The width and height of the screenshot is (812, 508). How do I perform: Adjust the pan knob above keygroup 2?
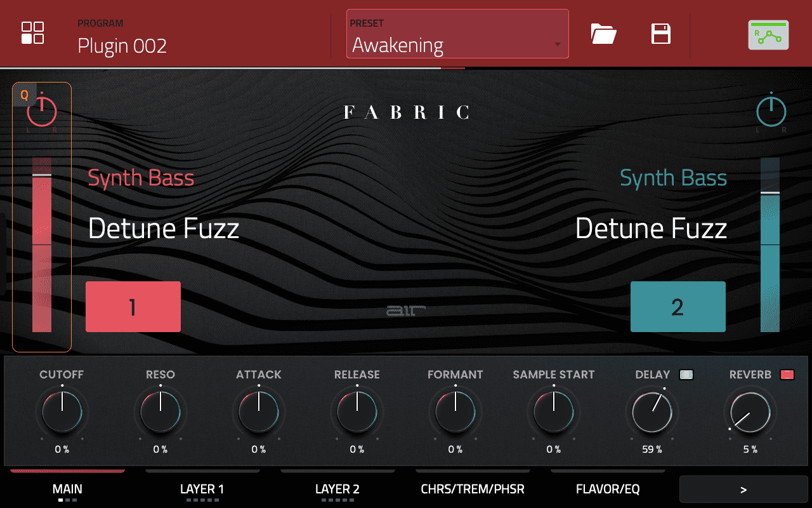pyautogui.click(x=770, y=110)
